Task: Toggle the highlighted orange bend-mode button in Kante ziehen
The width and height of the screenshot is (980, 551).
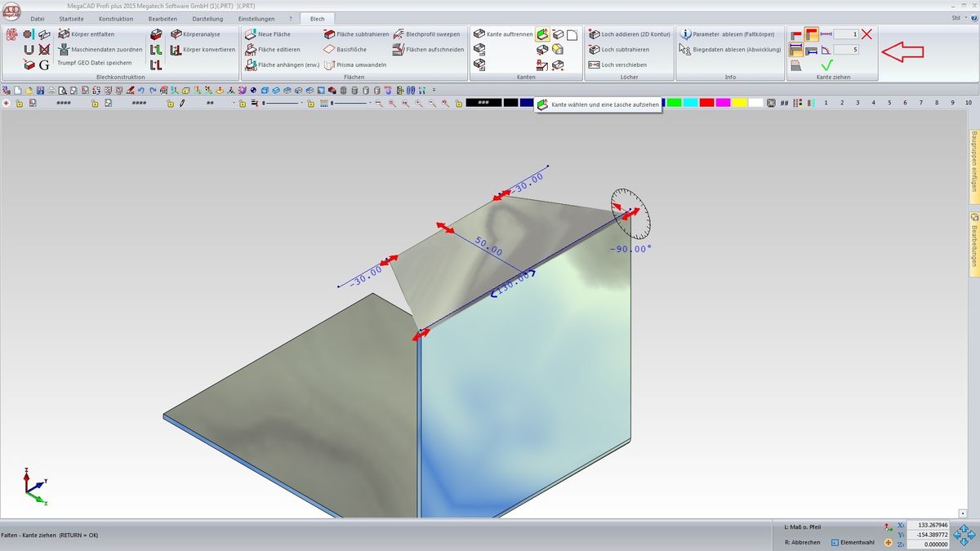Action: 812,34
